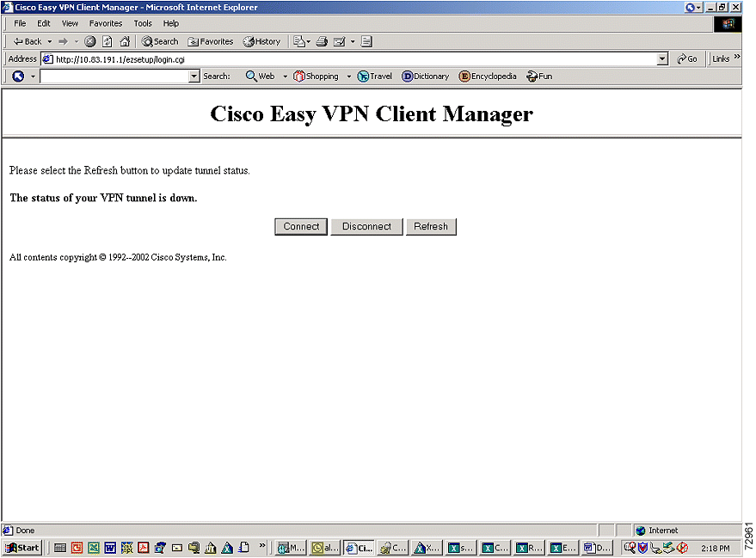Open the Favorites menu
Screen dimensions: 756x558
point(106,23)
